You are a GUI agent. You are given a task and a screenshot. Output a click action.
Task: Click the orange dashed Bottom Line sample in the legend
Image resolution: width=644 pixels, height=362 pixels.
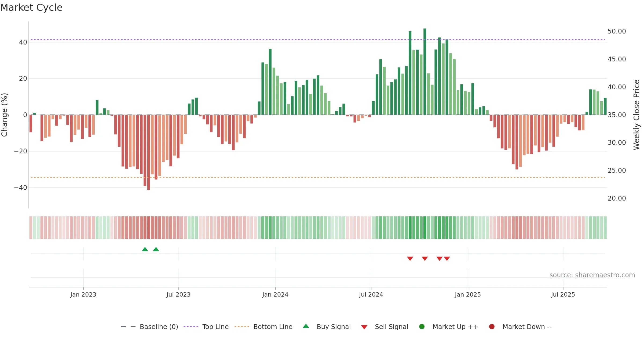click(x=242, y=327)
